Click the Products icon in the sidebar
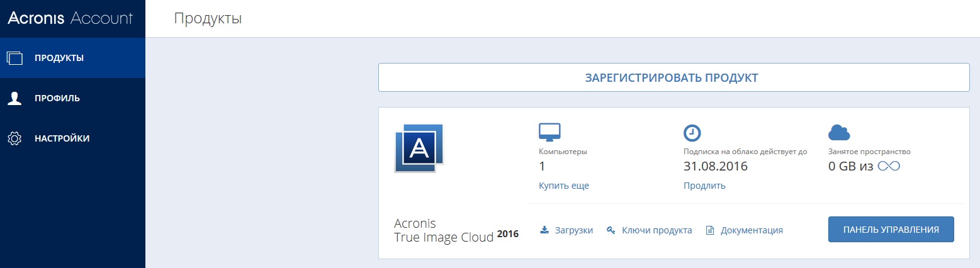Image resolution: width=980 pixels, height=268 pixels. (x=14, y=59)
